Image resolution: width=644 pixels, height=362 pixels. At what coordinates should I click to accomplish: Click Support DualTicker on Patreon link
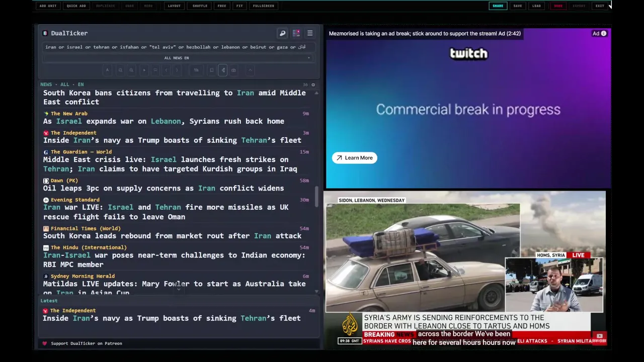tap(87, 343)
